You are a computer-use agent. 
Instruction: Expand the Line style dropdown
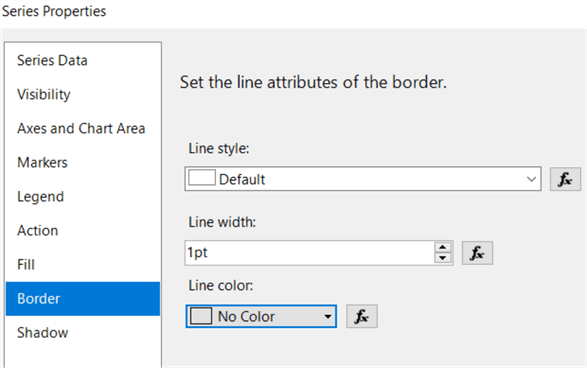531,179
